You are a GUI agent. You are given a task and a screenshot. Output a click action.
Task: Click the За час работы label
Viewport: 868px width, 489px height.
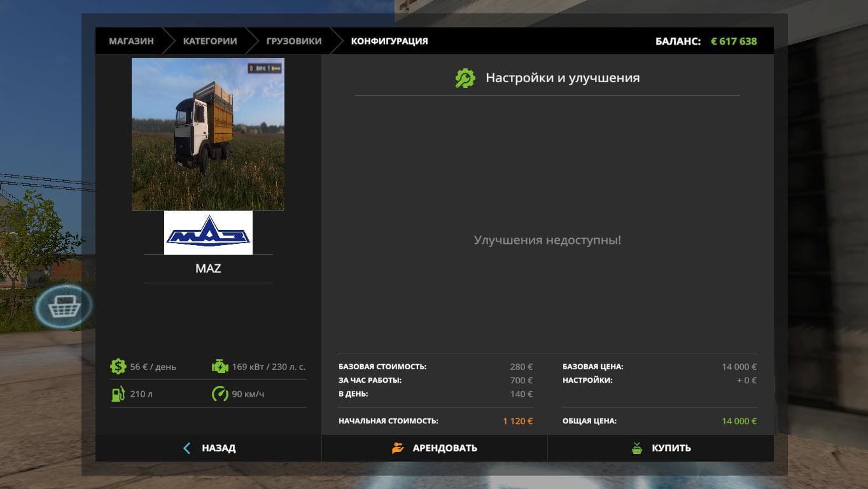(x=370, y=380)
